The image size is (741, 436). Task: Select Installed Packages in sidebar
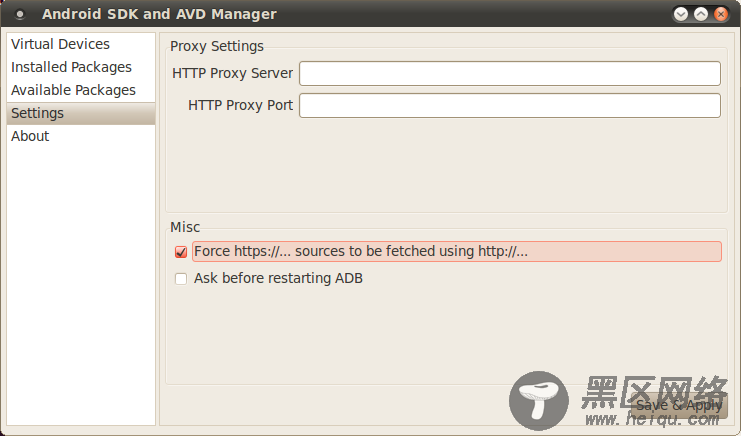[x=81, y=67]
